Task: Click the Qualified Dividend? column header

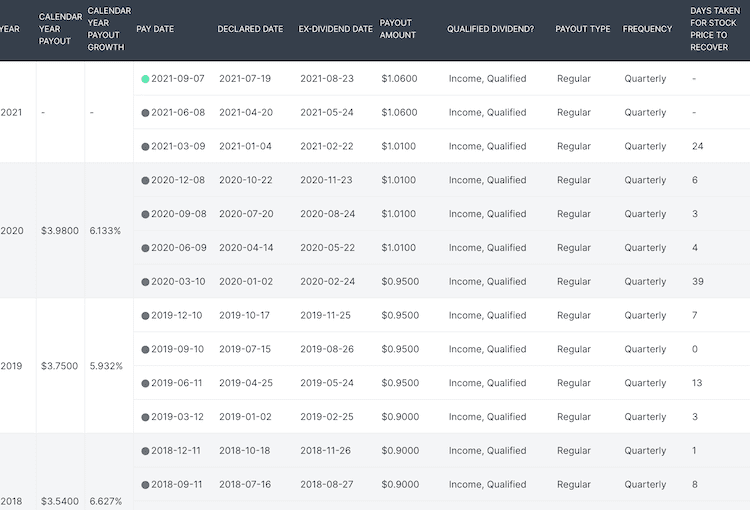Action: click(490, 29)
